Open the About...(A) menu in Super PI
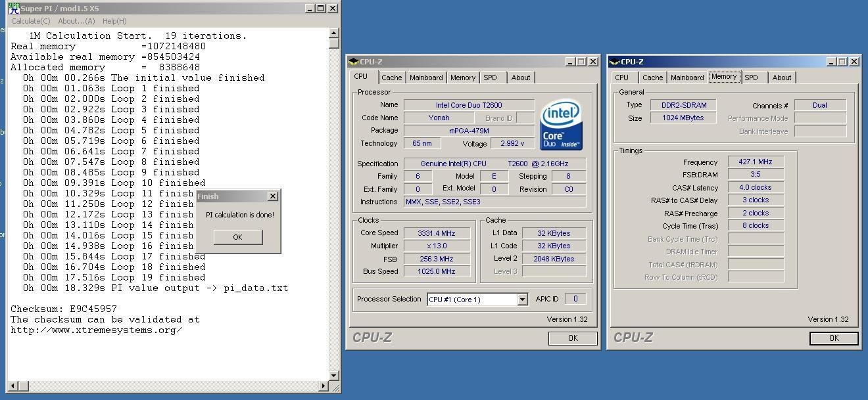Screen dimensions: 868x400 pyautogui.click(x=76, y=21)
